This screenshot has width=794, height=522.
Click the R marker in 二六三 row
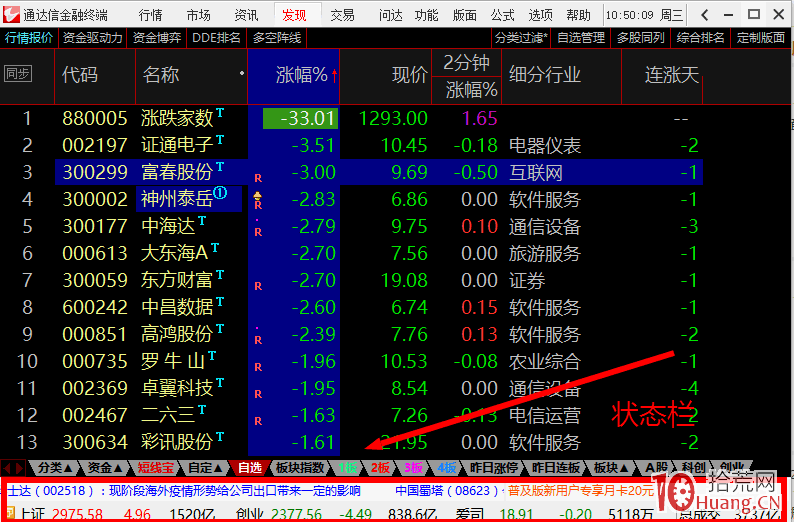258,421
